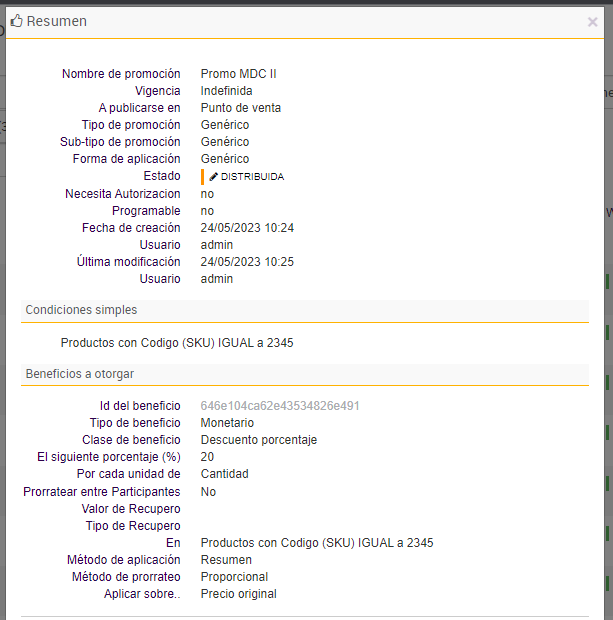Click the Genérico value for Forma de aplicación
The image size is (613, 620).
click(x=225, y=159)
